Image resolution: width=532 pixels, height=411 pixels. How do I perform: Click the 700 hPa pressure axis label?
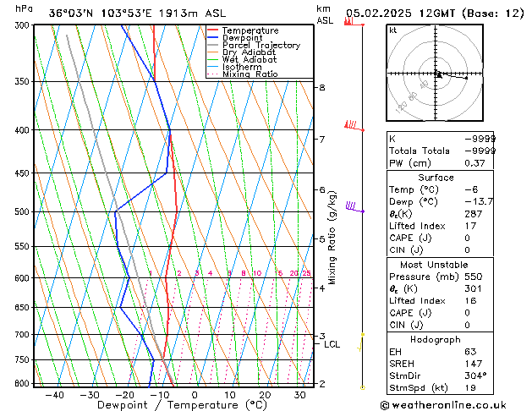pyautogui.click(x=22, y=334)
